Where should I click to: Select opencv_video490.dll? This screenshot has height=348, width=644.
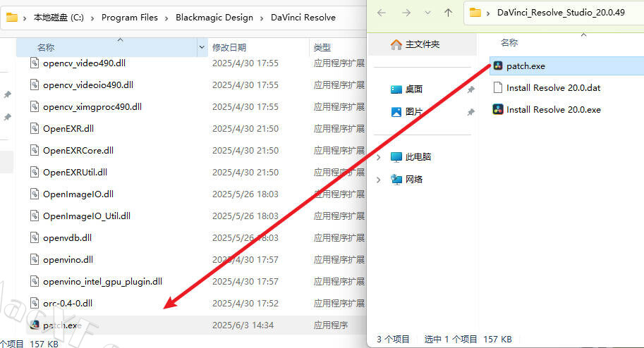(84, 63)
